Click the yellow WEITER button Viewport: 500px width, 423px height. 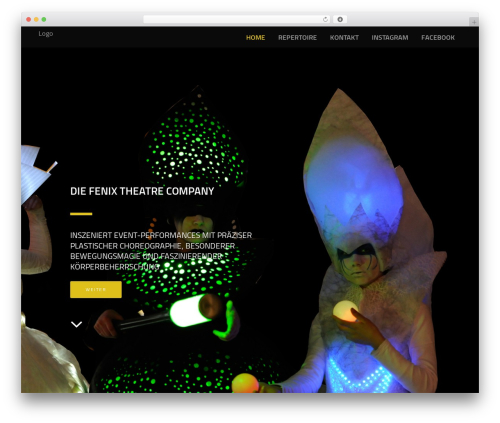[x=96, y=289]
